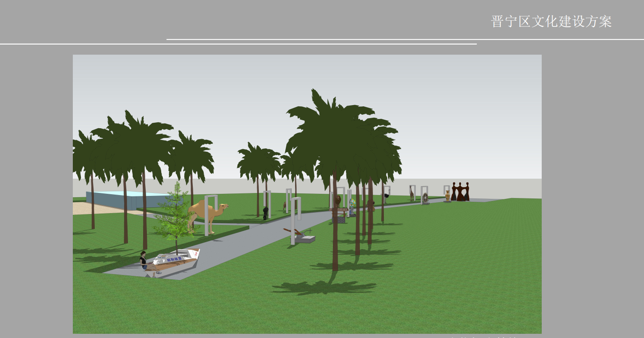
Task: Select the black statue beside the path
Action: (265, 213)
